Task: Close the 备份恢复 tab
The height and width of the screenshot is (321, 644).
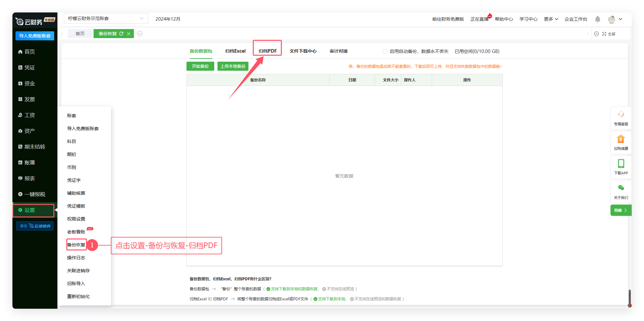Action: (129, 34)
